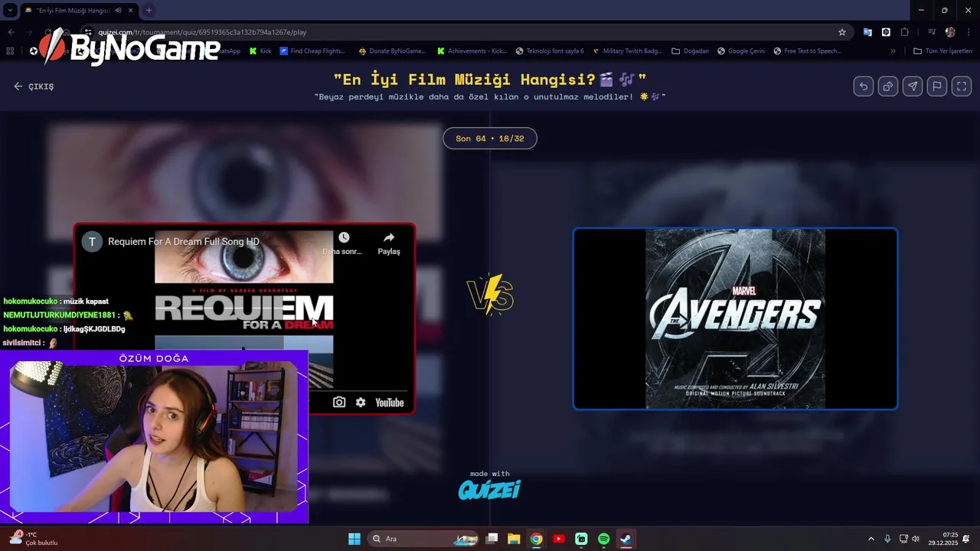Open the tab search dropdown arrow

click(x=10, y=11)
